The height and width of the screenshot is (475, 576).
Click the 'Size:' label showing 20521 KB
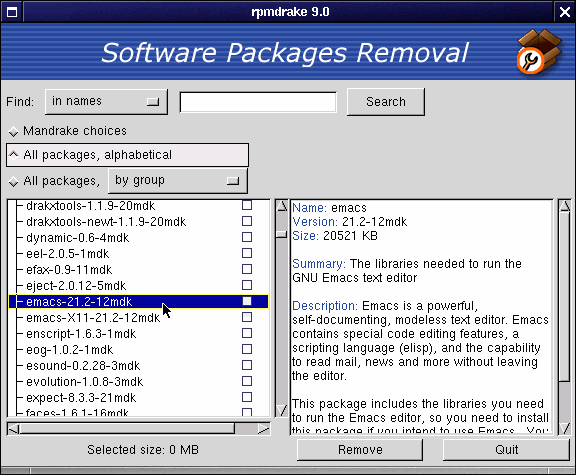point(306,236)
